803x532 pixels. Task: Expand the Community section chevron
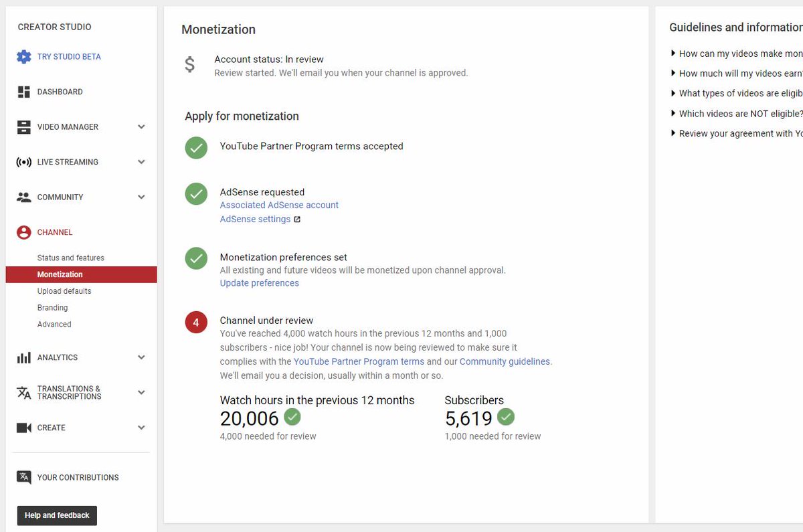click(x=141, y=197)
